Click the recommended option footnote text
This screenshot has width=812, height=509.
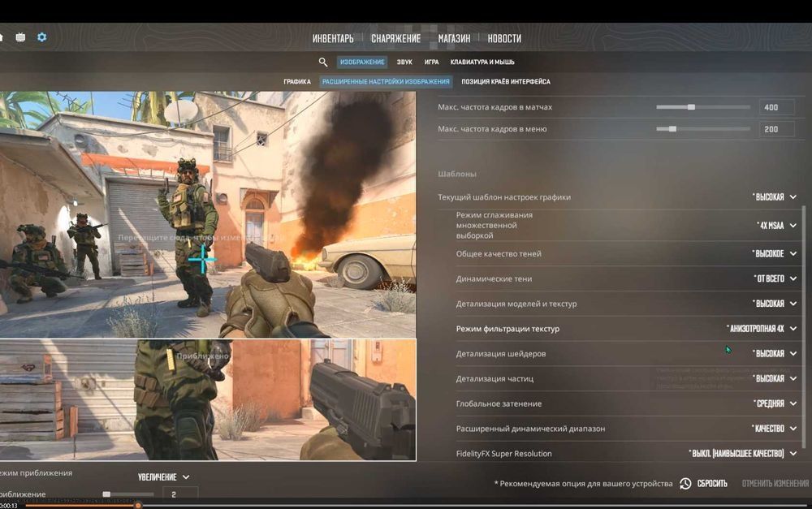coord(583,484)
